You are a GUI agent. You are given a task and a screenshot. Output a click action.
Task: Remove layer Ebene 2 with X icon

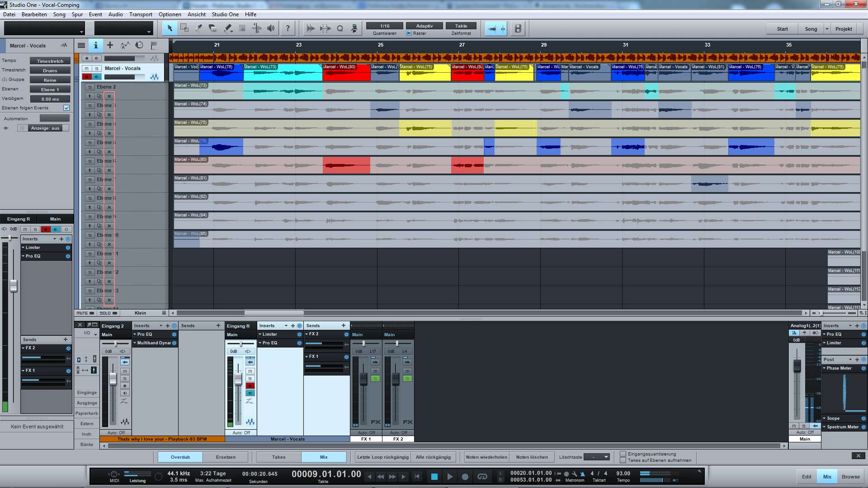coord(109,96)
